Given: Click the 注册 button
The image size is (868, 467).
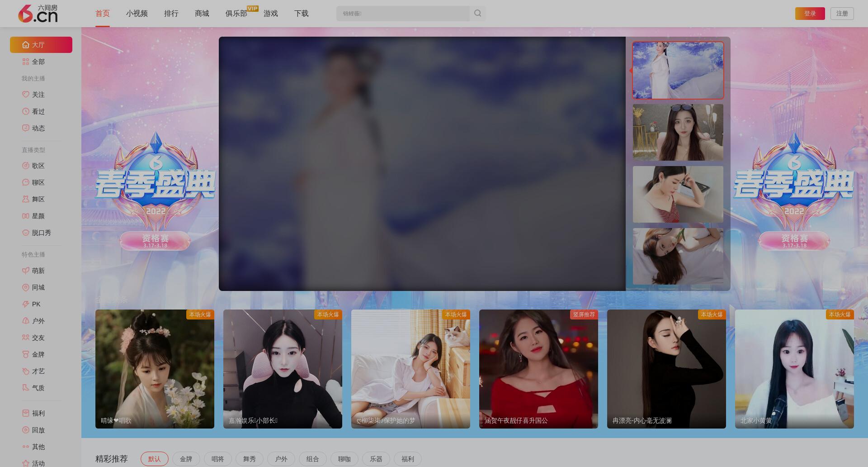Looking at the screenshot, I should point(842,14).
